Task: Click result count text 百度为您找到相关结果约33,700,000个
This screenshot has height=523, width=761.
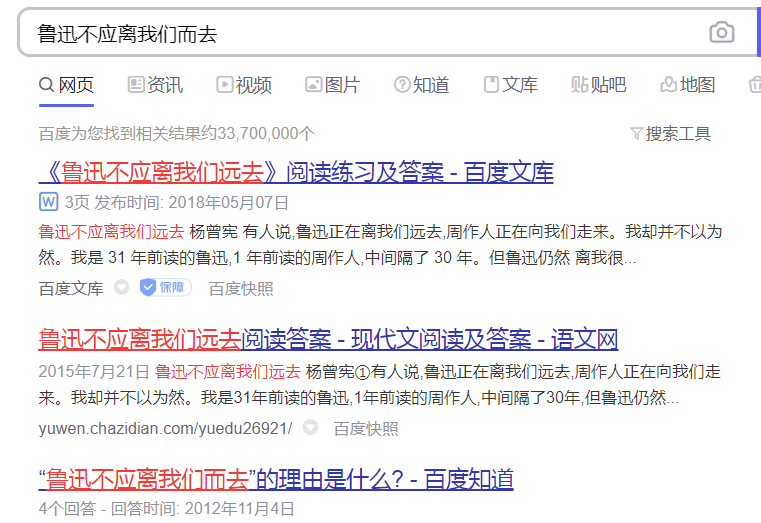Action: click(177, 133)
